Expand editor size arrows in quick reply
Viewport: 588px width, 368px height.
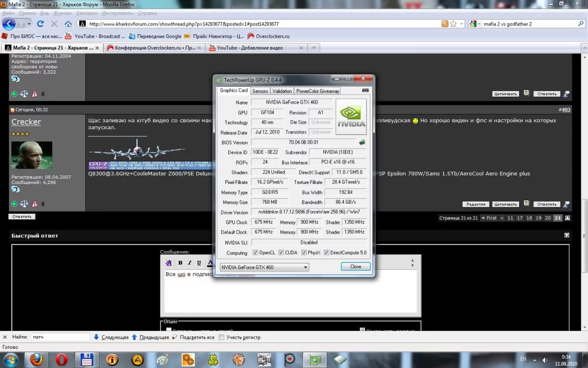pos(413,263)
